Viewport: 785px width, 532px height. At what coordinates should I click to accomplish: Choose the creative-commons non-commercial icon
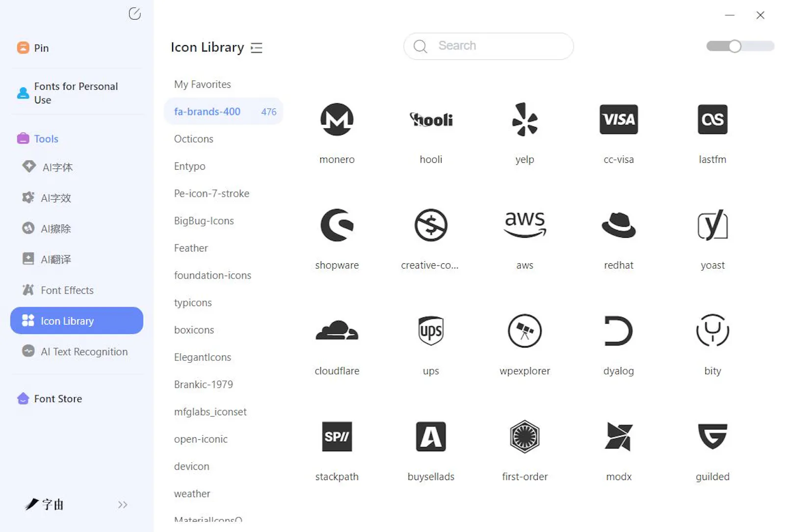[x=431, y=225]
